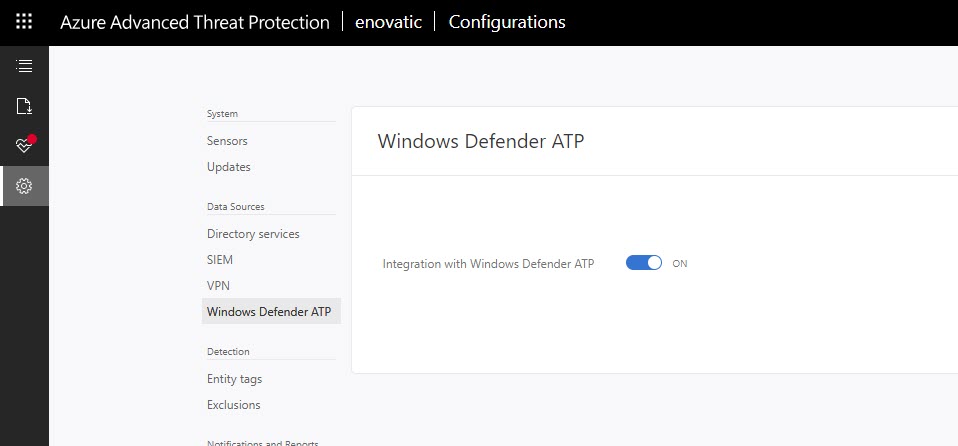Open the reports download icon in sidebar

pos(24,106)
